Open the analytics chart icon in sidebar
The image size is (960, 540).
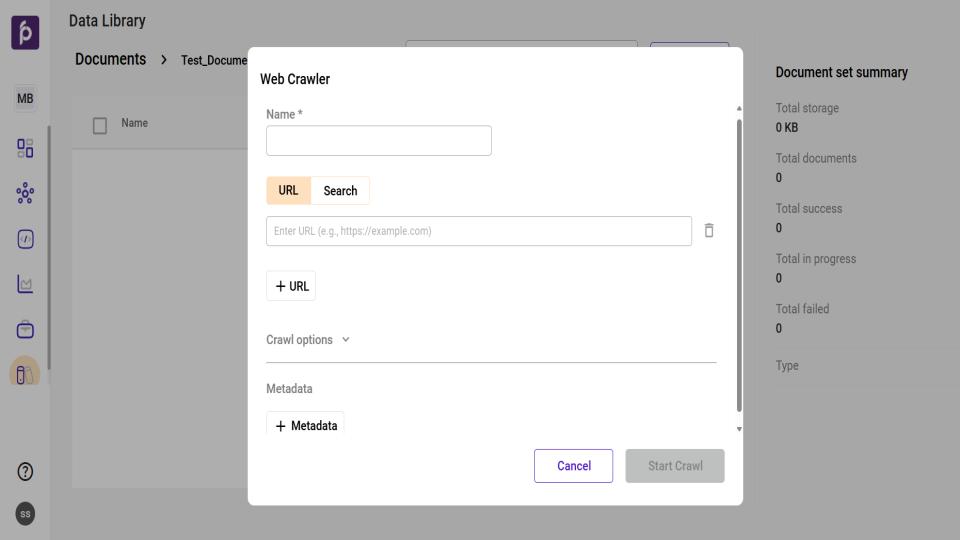coord(25,284)
